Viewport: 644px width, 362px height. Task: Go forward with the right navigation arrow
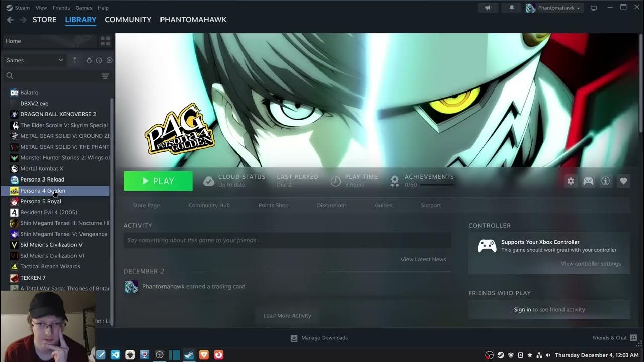[x=23, y=20]
